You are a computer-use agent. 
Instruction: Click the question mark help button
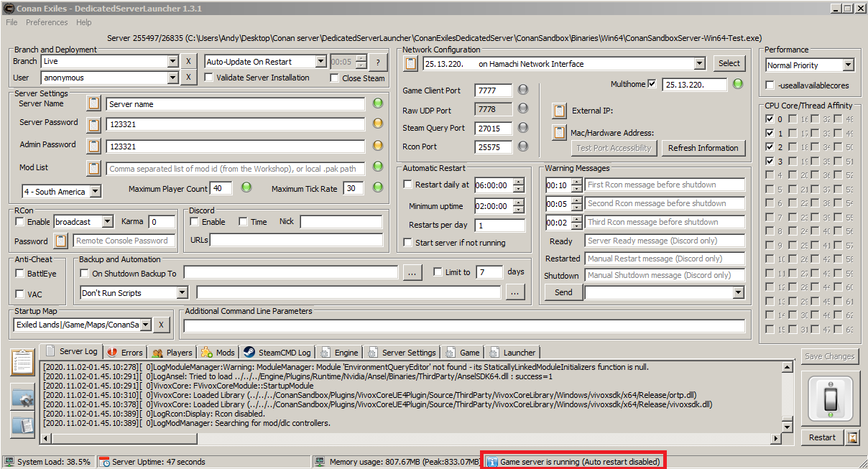click(x=377, y=62)
